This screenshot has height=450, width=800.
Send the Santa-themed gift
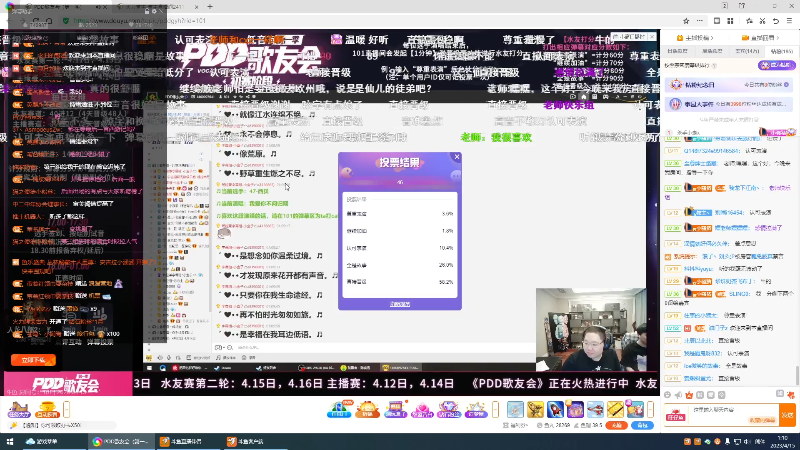(635, 409)
